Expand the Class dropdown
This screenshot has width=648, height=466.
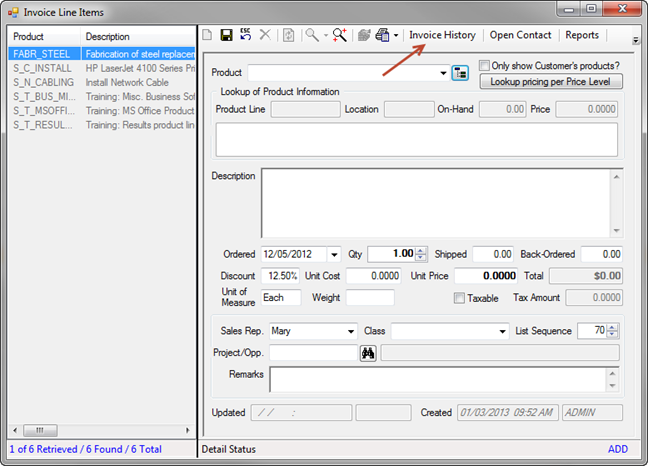(x=502, y=331)
